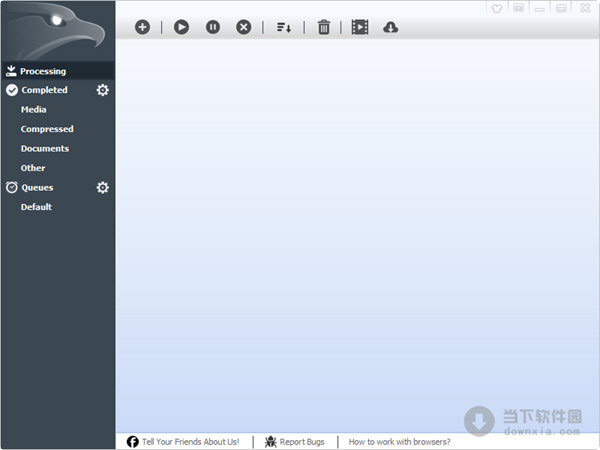600x450 pixels.
Task: Open the Compressed category
Action: point(47,129)
